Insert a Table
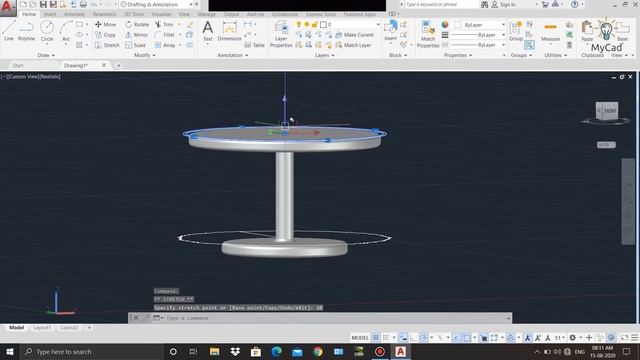This screenshot has width=640, height=360. pos(254,45)
